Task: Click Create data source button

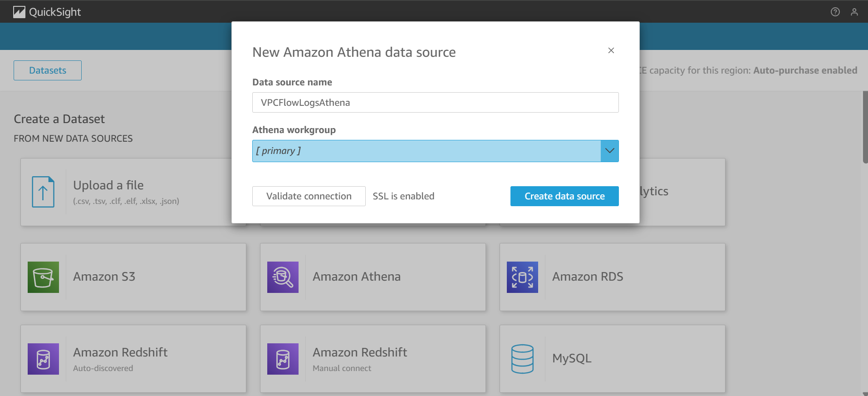Action: click(564, 196)
